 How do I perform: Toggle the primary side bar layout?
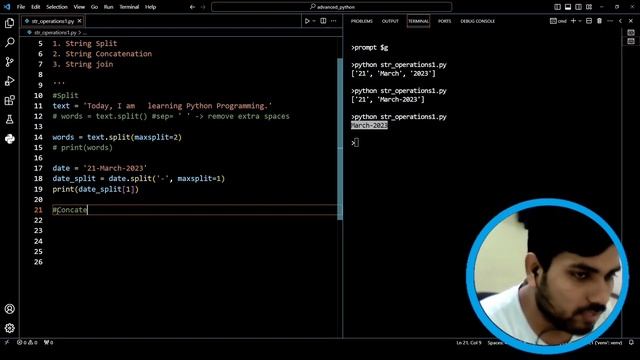tap(557, 7)
